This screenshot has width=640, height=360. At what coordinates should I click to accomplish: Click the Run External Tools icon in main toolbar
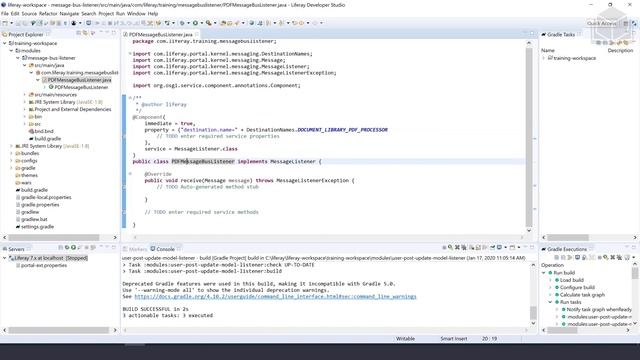[x=208, y=23]
